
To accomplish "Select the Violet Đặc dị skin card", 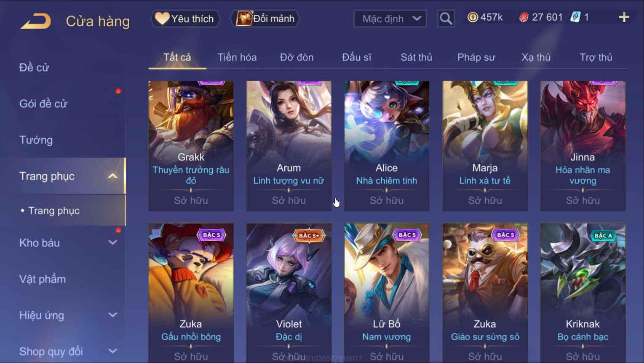I will 289,293.
